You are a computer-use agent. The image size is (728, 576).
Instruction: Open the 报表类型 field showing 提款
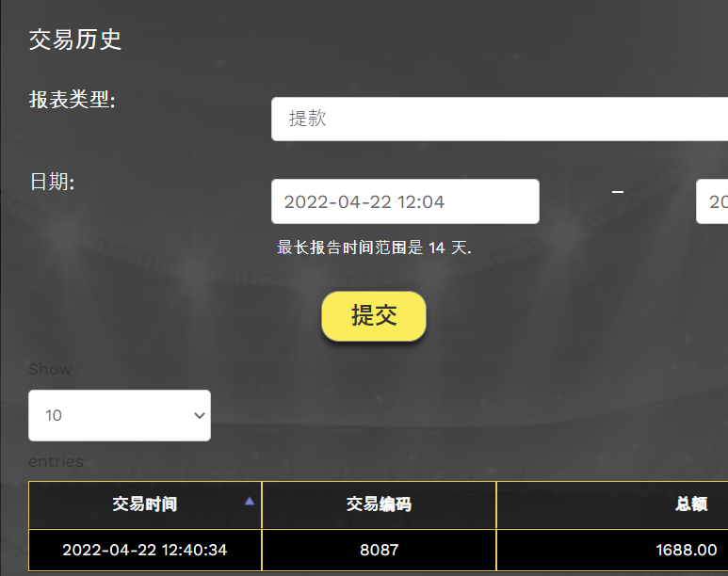[x=499, y=120]
